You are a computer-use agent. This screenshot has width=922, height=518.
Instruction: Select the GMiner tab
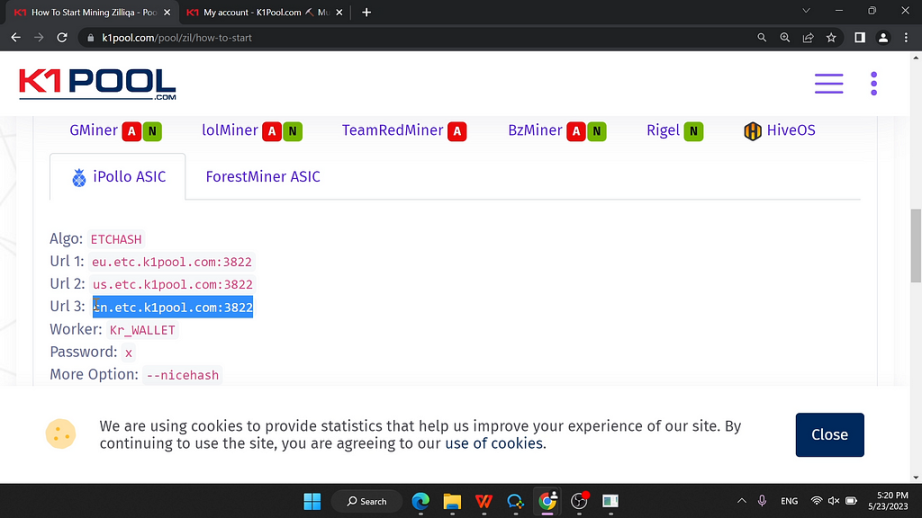coord(115,131)
